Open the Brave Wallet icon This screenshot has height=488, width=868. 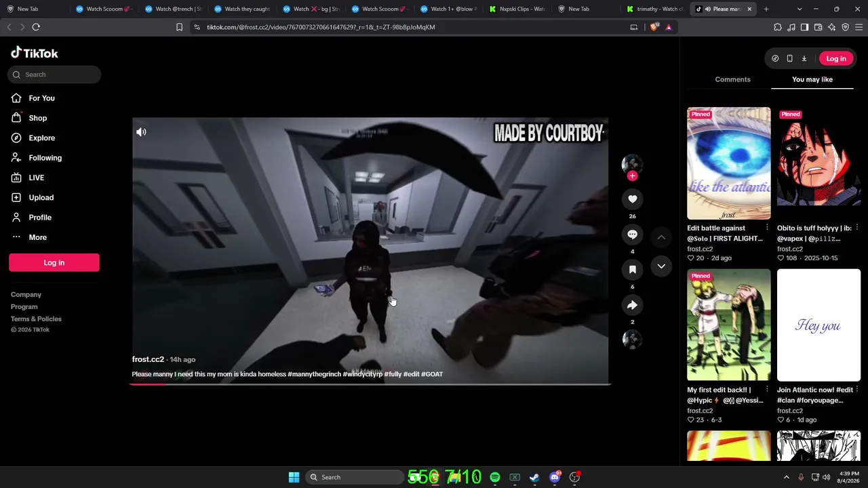(x=818, y=27)
